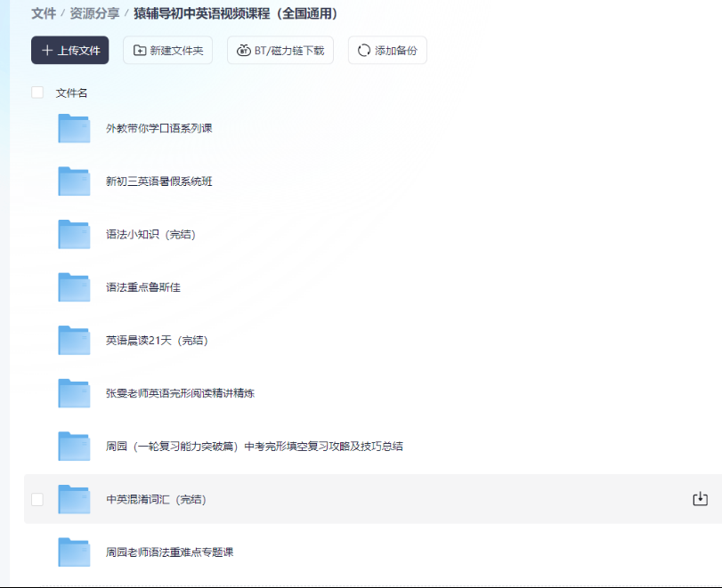
Task: Open the BT/磁力链下载 dialog
Action: pos(280,51)
